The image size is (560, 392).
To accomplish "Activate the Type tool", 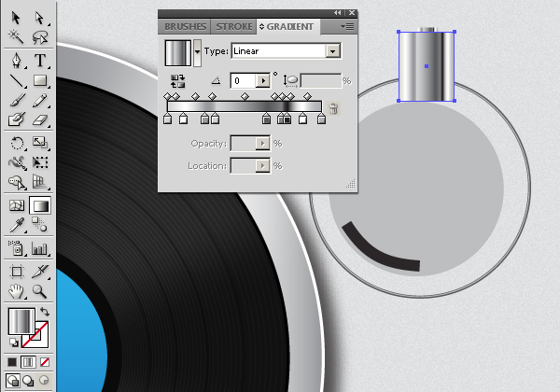I will tap(40, 61).
